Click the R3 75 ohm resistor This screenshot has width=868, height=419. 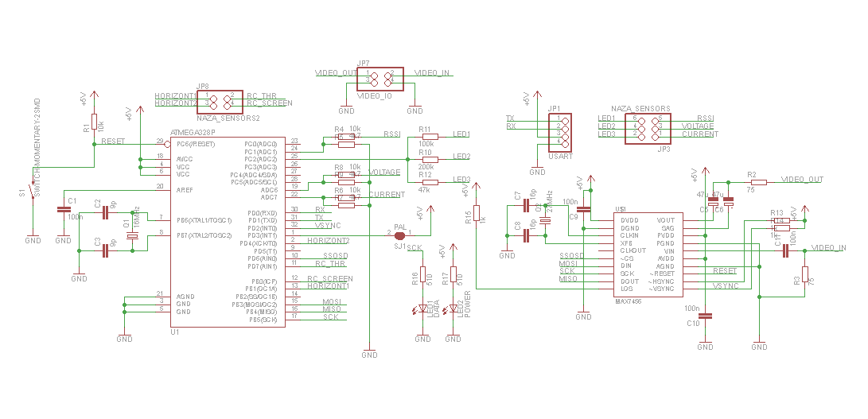point(805,274)
